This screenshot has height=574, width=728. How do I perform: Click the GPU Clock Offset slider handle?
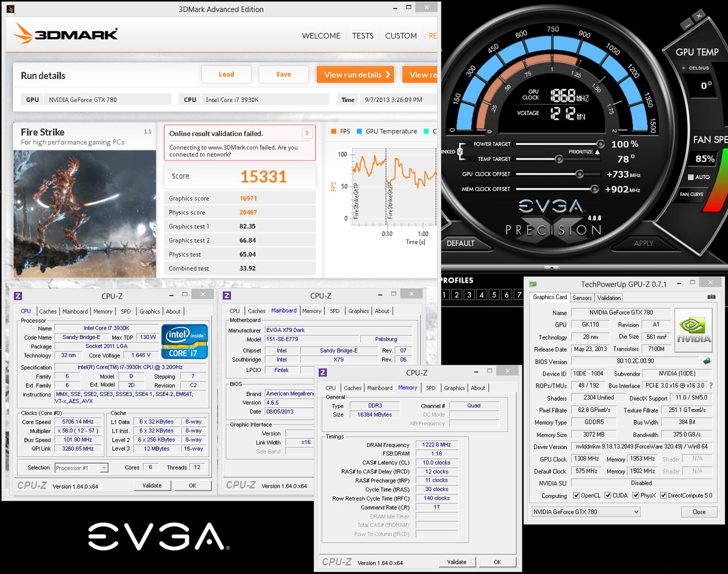click(x=579, y=174)
